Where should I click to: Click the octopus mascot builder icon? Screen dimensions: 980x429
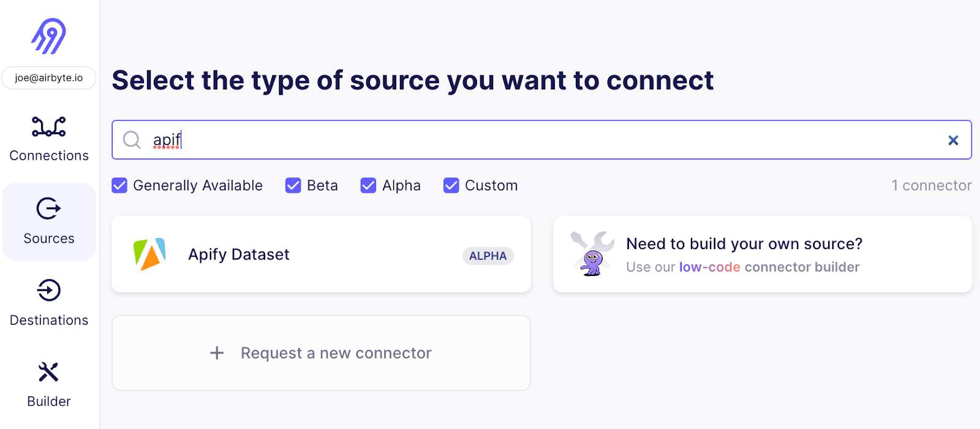(x=592, y=254)
